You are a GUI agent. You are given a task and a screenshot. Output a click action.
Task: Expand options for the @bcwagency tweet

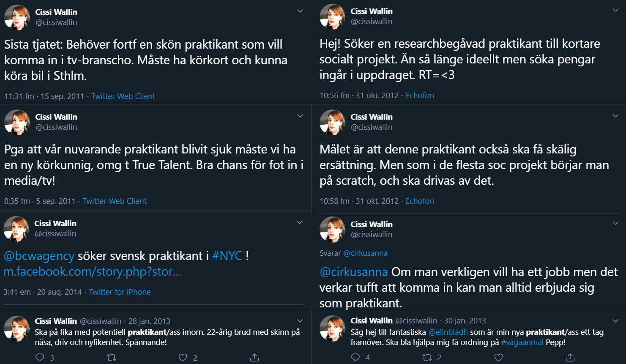tap(299, 222)
